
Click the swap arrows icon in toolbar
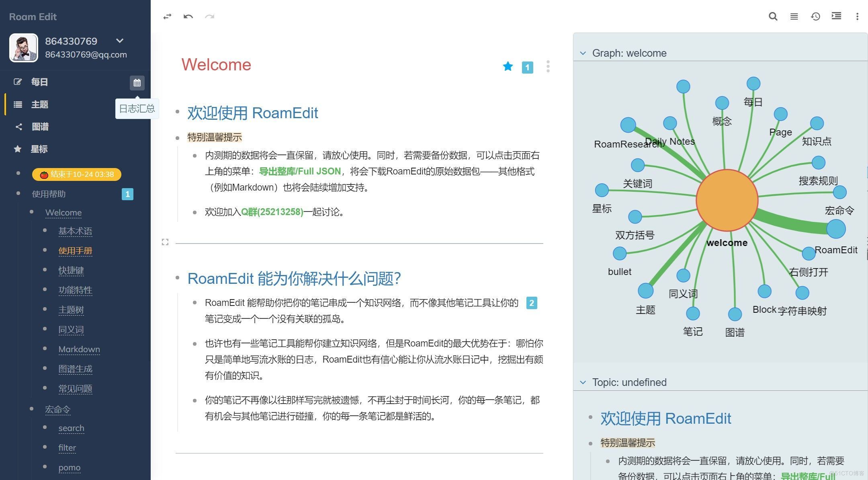pyautogui.click(x=167, y=16)
